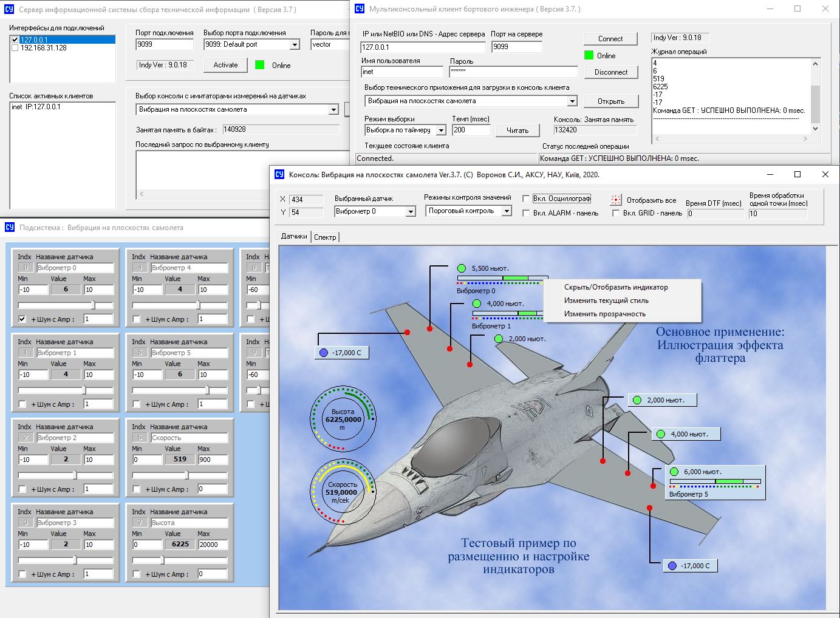This screenshot has height=618, width=840.
Task: Click the Отобразить все red dotted icon
Action: 616,200
